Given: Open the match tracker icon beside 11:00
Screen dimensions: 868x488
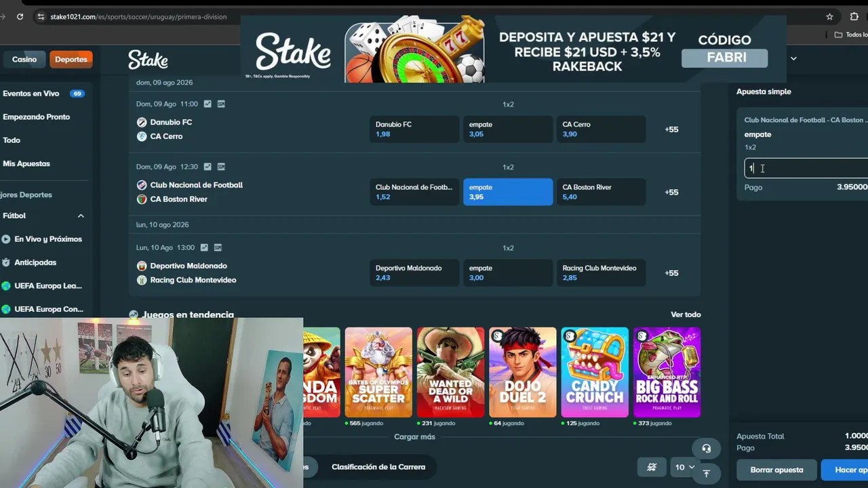Looking at the screenshot, I should pos(221,104).
